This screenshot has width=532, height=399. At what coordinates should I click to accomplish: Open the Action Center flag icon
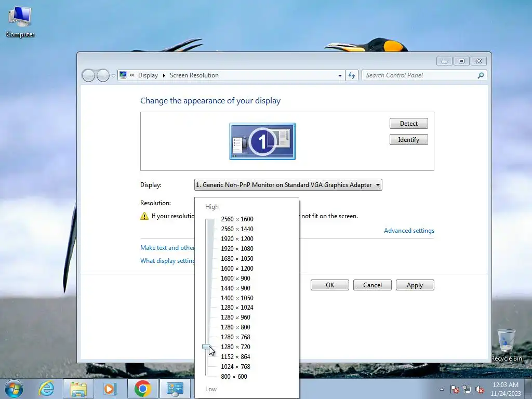click(455, 389)
